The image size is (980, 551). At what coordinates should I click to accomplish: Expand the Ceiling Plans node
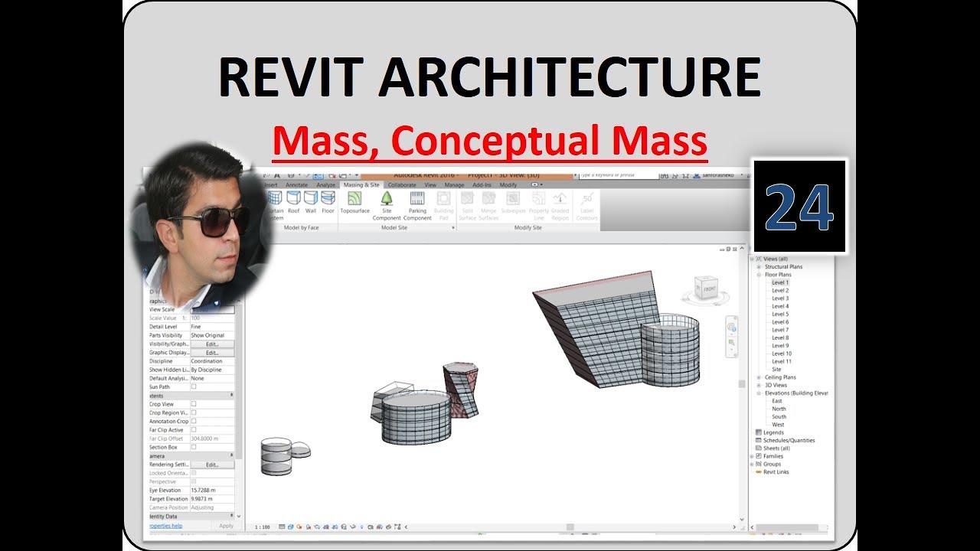pos(759,377)
